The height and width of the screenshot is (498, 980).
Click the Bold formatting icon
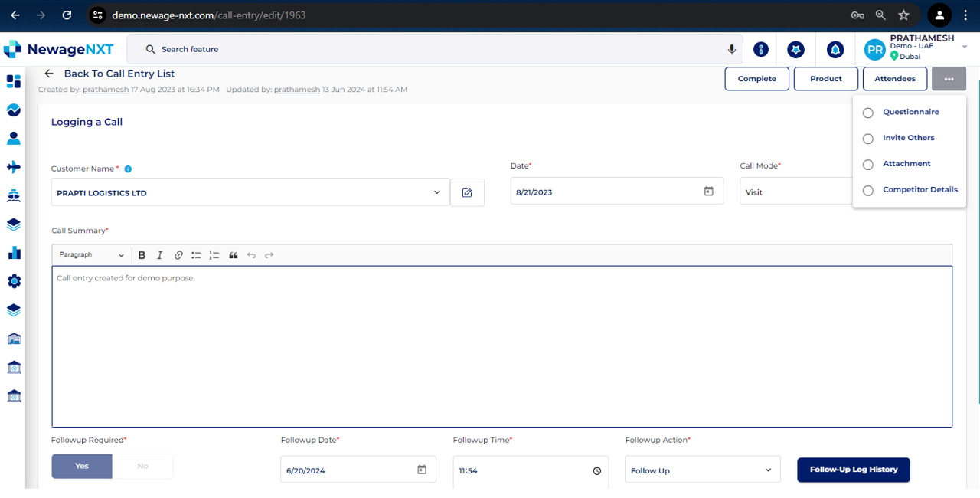(x=142, y=255)
